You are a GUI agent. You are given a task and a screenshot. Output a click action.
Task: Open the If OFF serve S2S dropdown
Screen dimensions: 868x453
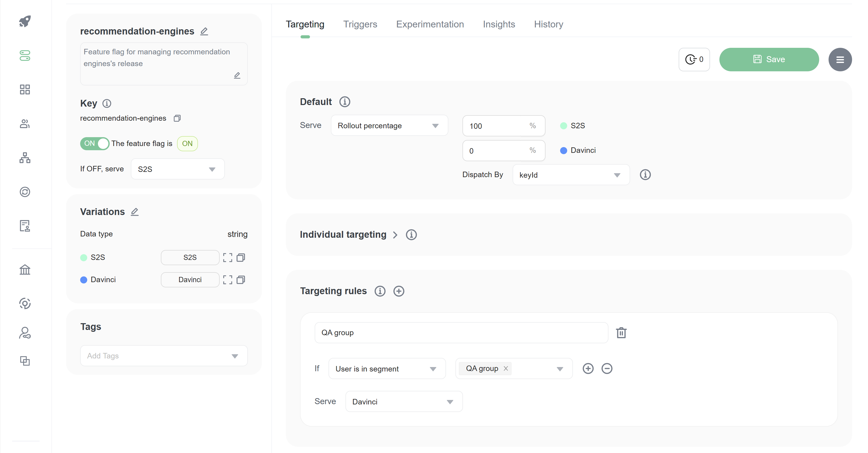click(178, 169)
